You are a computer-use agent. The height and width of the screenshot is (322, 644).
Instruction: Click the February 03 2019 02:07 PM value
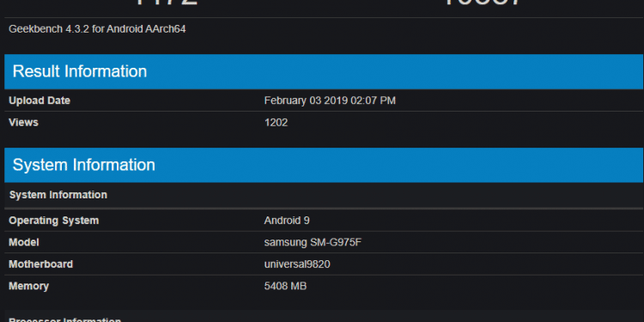(330, 100)
